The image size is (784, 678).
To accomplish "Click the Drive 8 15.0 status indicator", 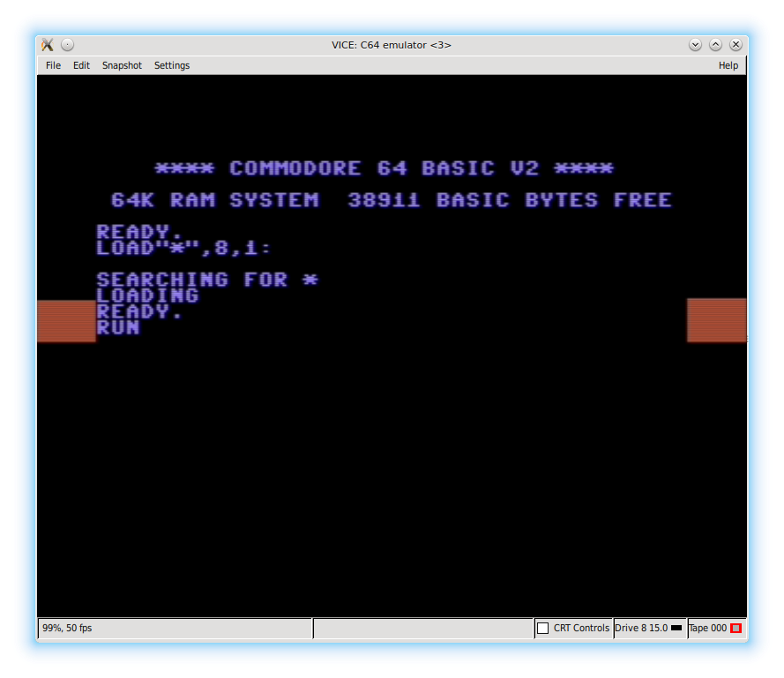I will tap(649, 628).
